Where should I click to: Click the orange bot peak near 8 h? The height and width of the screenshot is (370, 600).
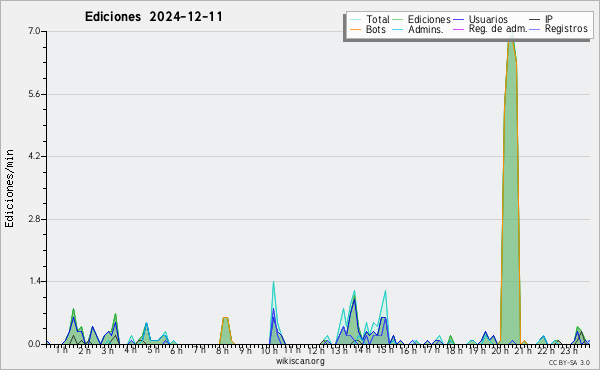click(x=225, y=330)
